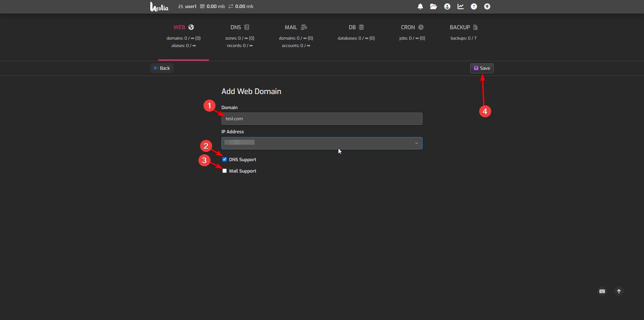Open the notifications bell icon
Screen dimensions: 644x320
(x=420, y=7)
